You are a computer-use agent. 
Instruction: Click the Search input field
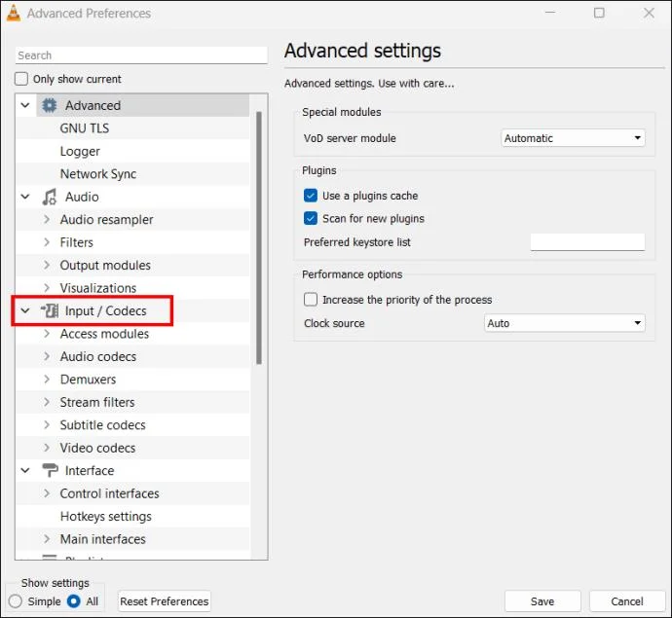click(141, 55)
